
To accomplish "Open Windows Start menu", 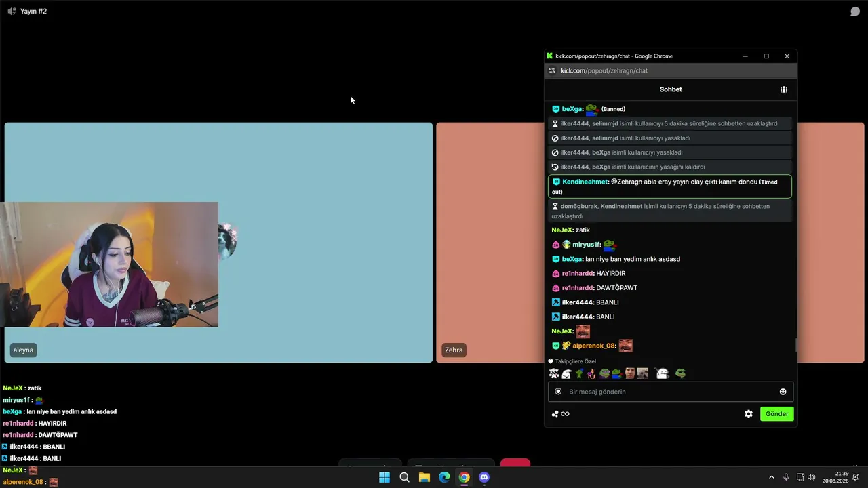I will click(384, 477).
